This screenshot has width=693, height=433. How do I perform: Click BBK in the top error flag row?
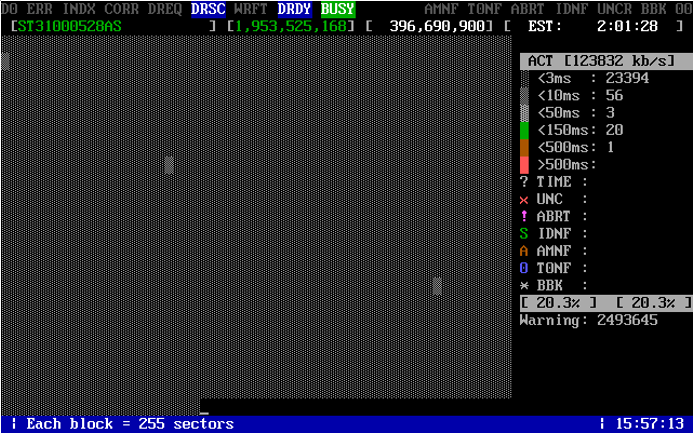pyautogui.click(x=654, y=9)
